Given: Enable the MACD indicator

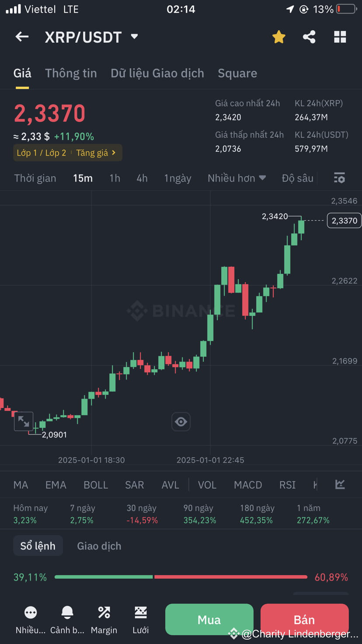Looking at the screenshot, I should (x=248, y=485).
